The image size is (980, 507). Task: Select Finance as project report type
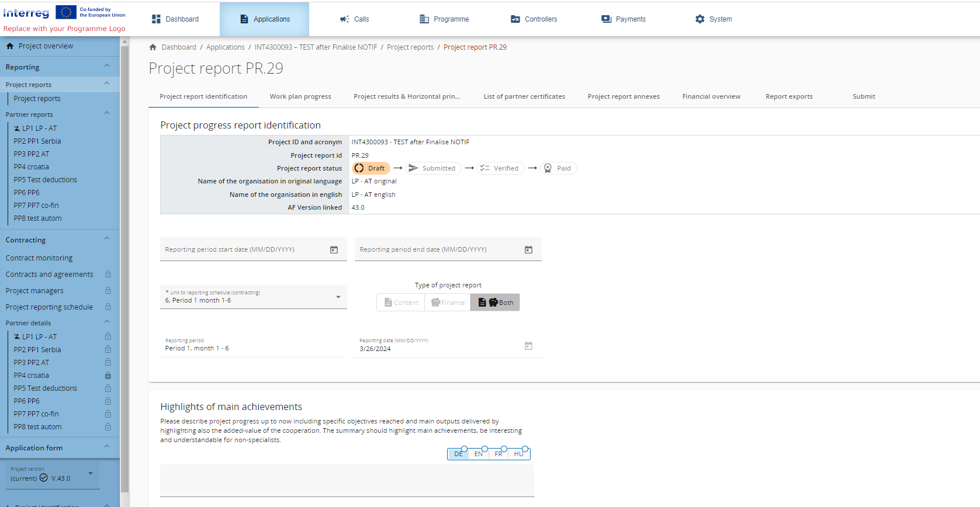click(448, 303)
